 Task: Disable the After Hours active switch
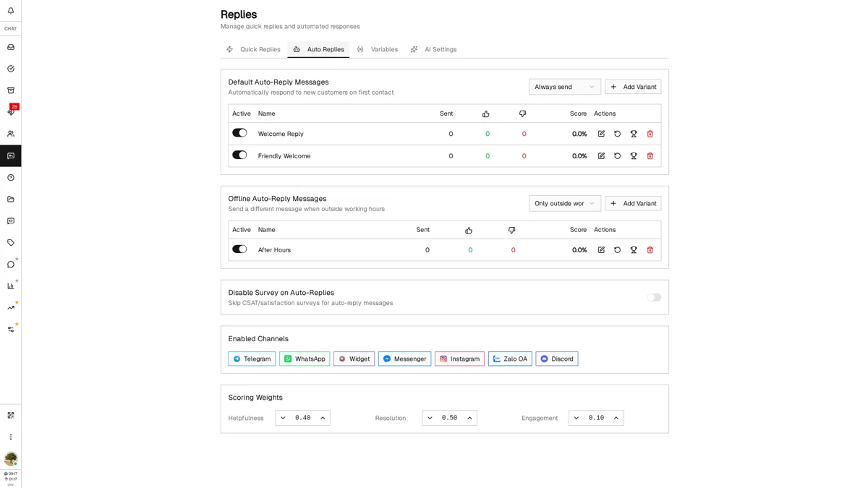pos(239,249)
